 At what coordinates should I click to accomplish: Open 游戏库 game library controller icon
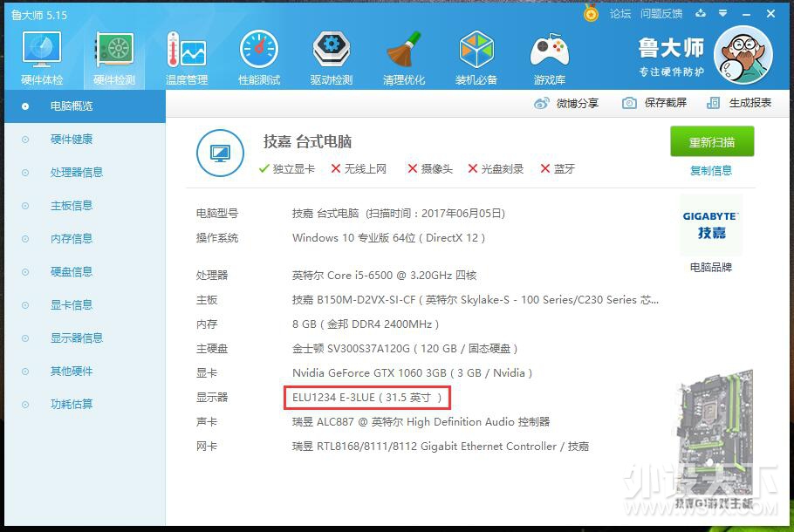[x=550, y=58]
